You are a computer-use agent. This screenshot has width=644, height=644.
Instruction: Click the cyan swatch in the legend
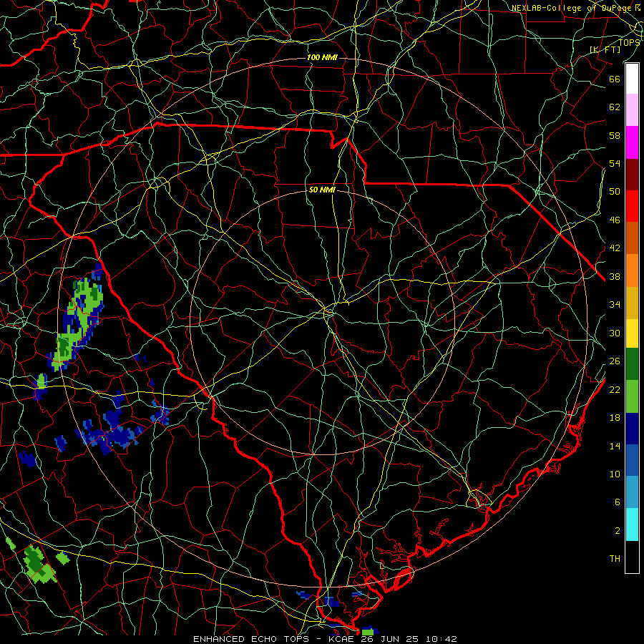pyautogui.click(x=632, y=525)
